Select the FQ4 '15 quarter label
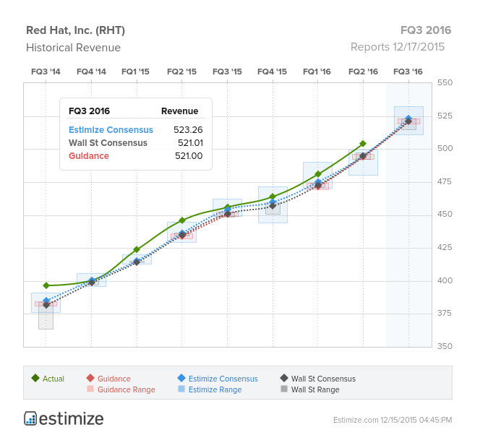488x448 pixels. [x=273, y=72]
